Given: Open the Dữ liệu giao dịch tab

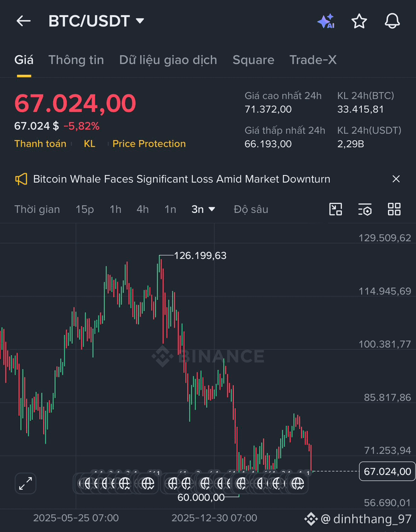Looking at the screenshot, I should tap(168, 60).
